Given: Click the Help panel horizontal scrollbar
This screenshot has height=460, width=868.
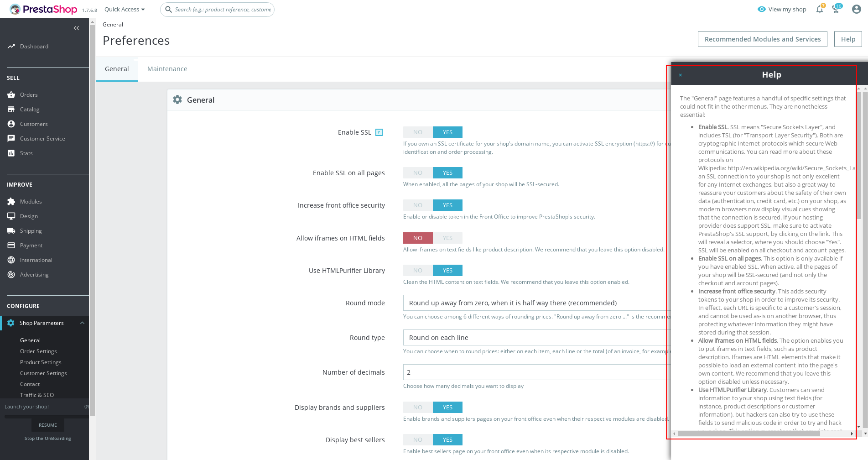Looking at the screenshot, I should pos(749,434).
